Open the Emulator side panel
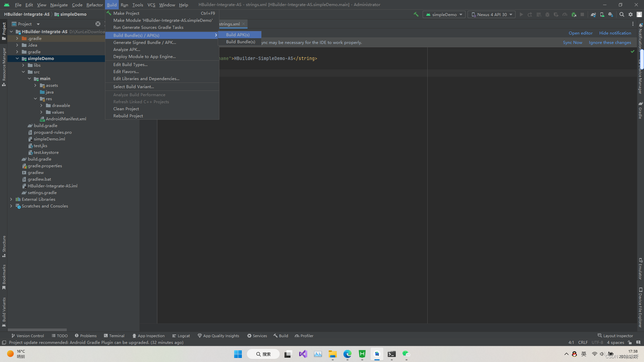The height and width of the screenshot is (362, 644). click(x=640, y=268)
